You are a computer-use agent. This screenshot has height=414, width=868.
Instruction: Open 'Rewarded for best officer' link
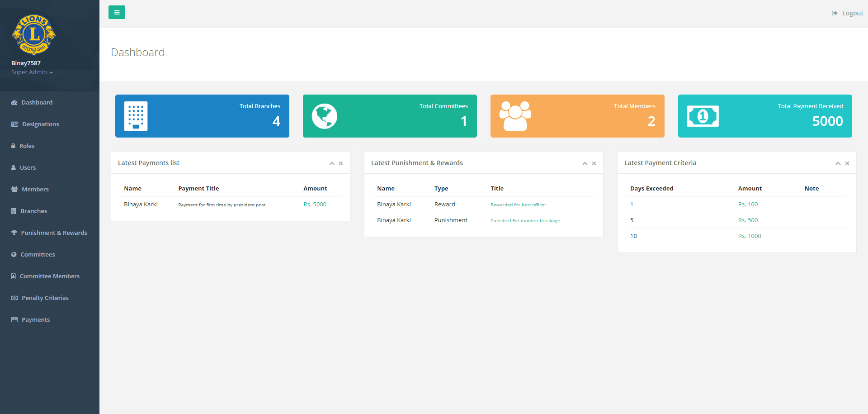coord(518,205)
